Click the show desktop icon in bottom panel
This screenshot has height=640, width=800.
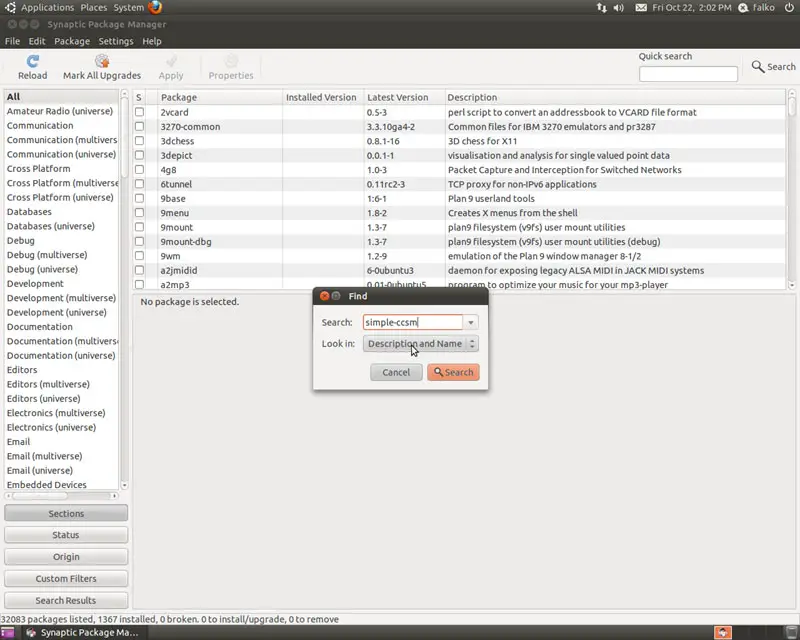click(7, 633)
